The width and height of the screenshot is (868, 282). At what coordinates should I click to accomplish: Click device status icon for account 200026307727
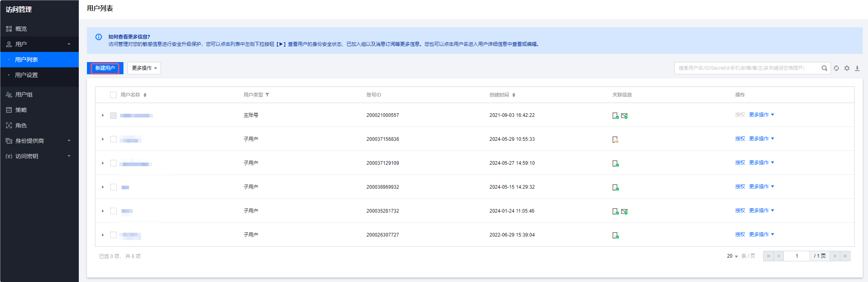click(x=615, y=235)
